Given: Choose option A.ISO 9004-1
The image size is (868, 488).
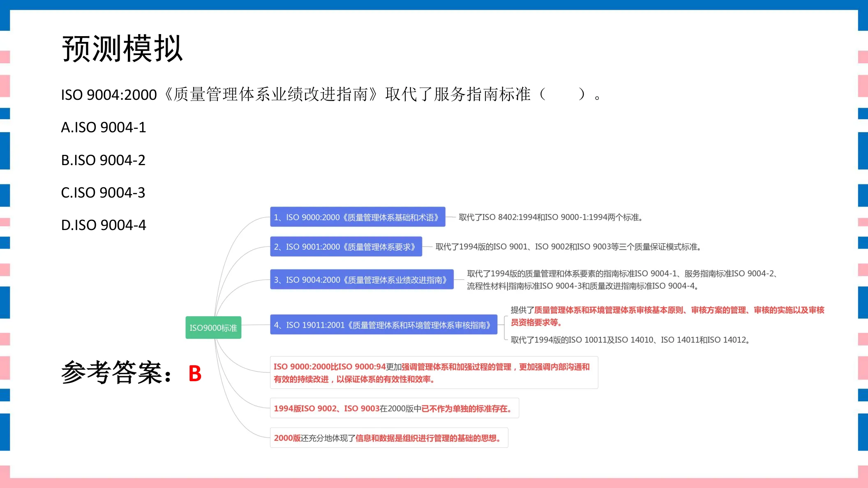Looking at the screenshot, I should 104,127.
